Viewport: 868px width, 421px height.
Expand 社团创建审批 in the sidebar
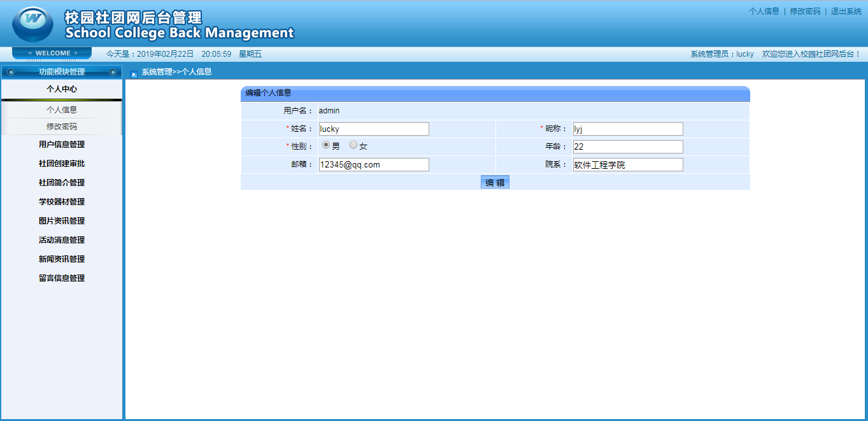click(x=62, y=164)
